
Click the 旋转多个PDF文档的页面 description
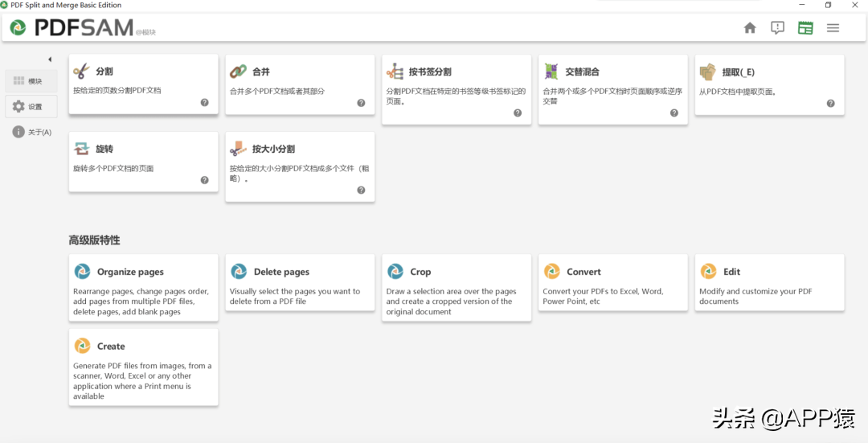(x=113, y=168)
